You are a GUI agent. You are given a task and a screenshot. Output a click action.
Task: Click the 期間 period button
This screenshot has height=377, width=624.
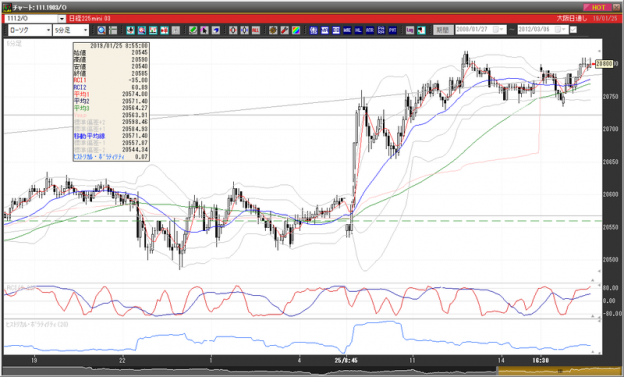tap(443, 30)
